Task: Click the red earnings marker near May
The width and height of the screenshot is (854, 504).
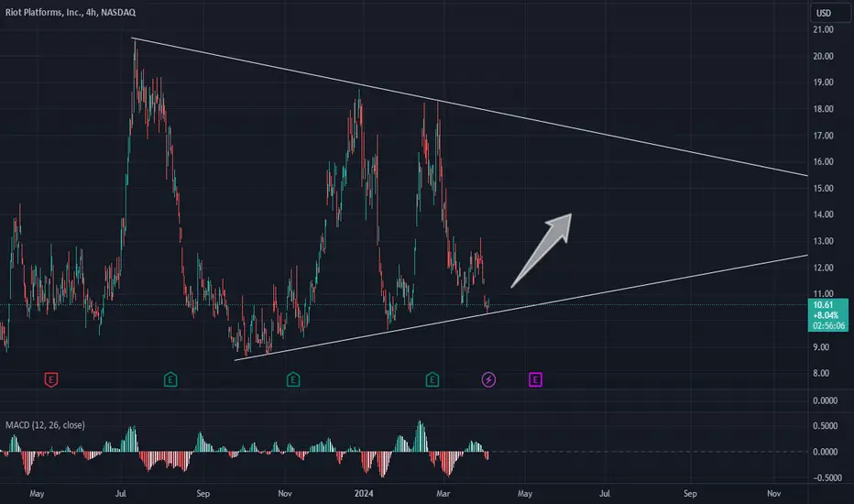Action: [50, 379]
